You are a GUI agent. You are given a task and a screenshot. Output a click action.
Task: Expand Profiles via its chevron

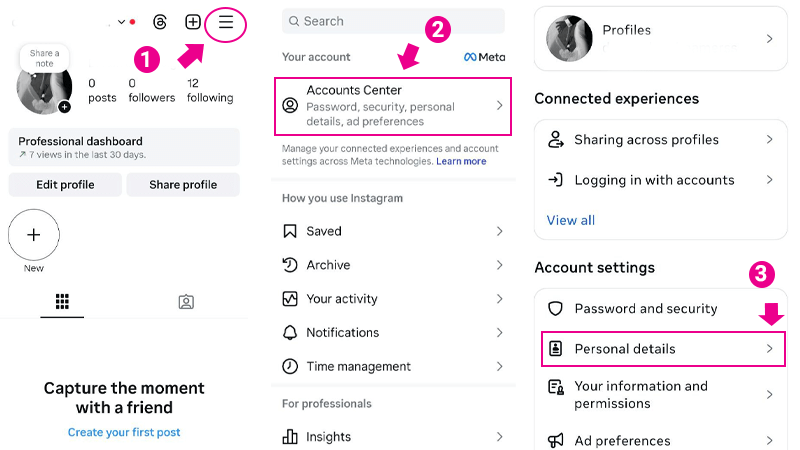pyautogui.click(x=769, y=39)
